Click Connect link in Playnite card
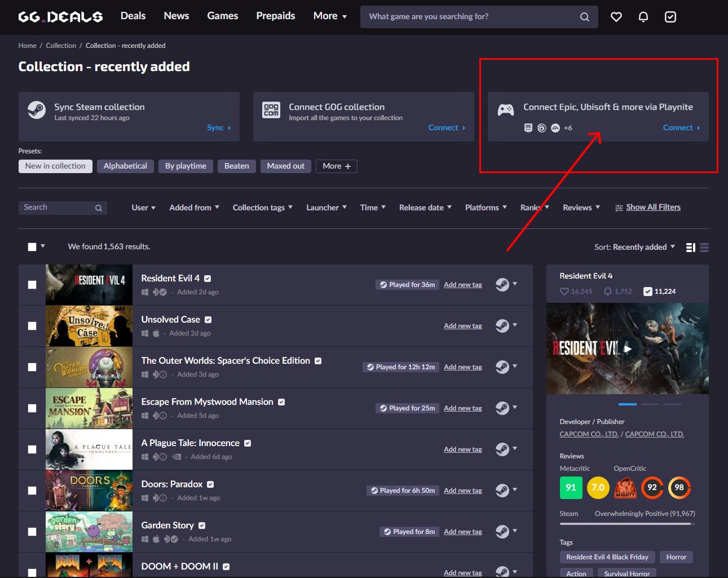 tap(681, 128)
